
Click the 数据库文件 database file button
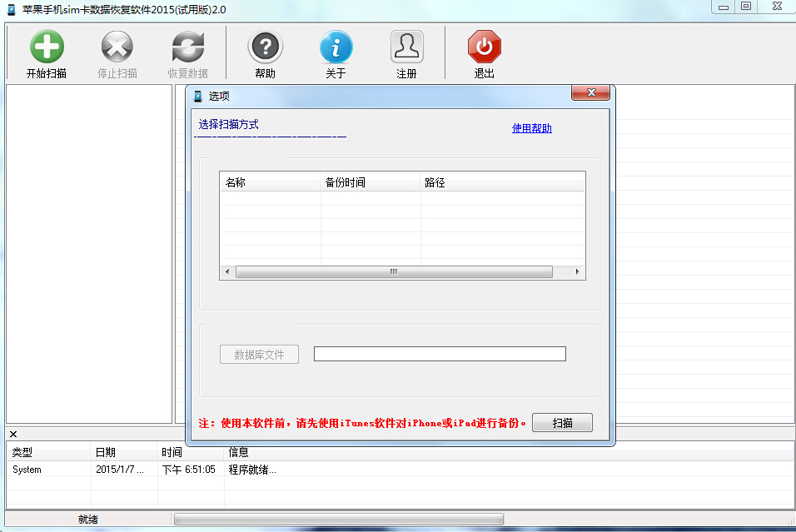click(x=259, y=355)
